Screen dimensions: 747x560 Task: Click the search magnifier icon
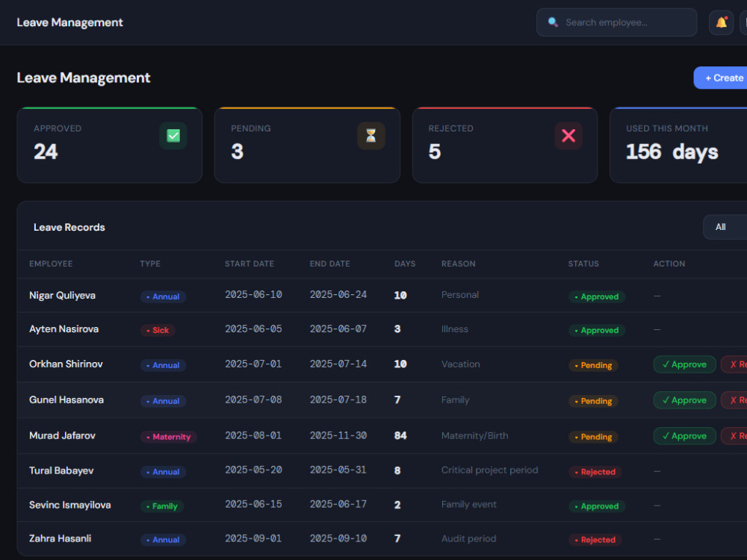553,22
